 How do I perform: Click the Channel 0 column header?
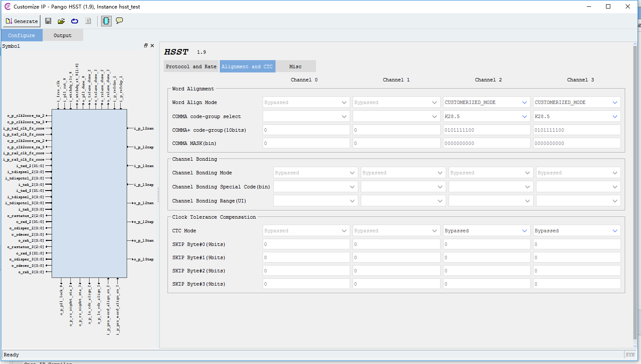coord(304,80)
